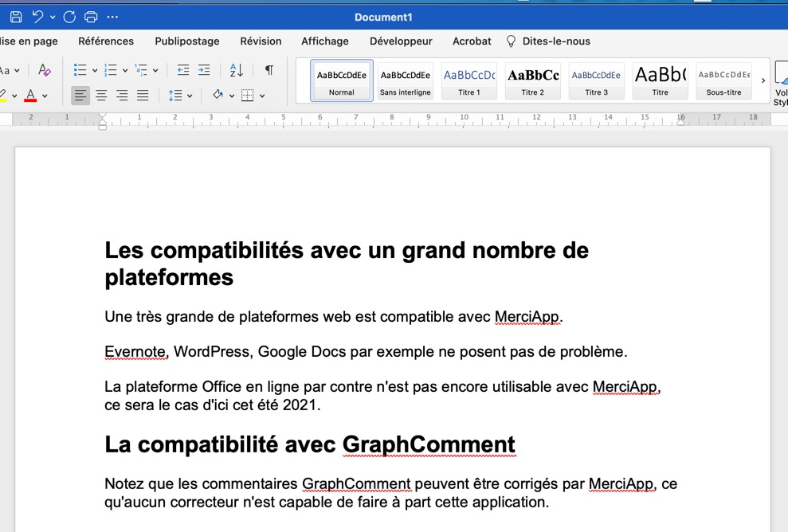Expand the highlight color dropdown

pyautogui.click(x=14, y=96)
